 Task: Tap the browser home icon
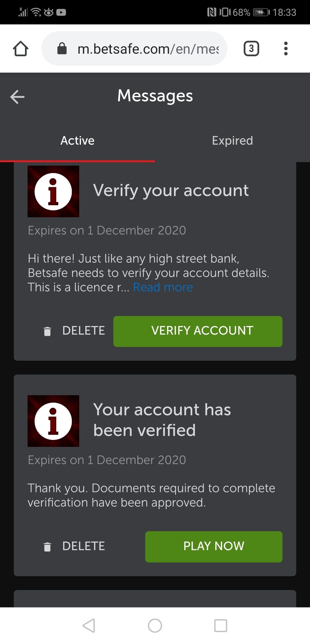click(x=21, y=49)
